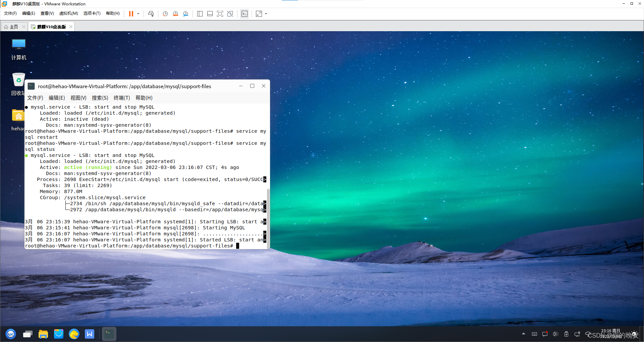Revert to previous snapshot icon
The height and width of the screenshot is (342, 644).
pyautogui.click(x=175, y=14)
